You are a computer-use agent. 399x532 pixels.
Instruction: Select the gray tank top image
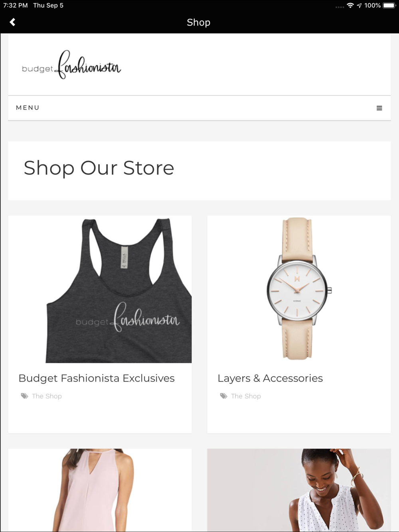(100, 290)
